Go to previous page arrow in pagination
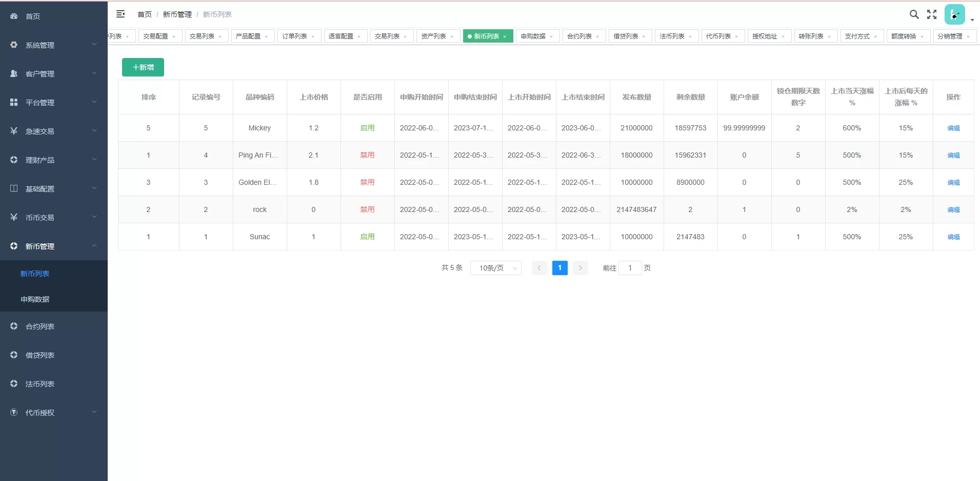980x481 pixels. pyautogui.click(x=539, y=268)
